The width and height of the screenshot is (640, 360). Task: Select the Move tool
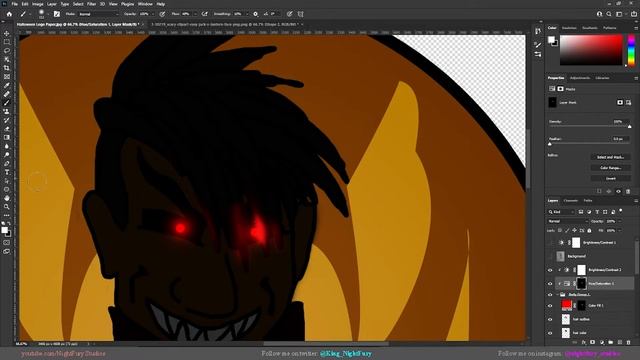click(x=7, y=33)
